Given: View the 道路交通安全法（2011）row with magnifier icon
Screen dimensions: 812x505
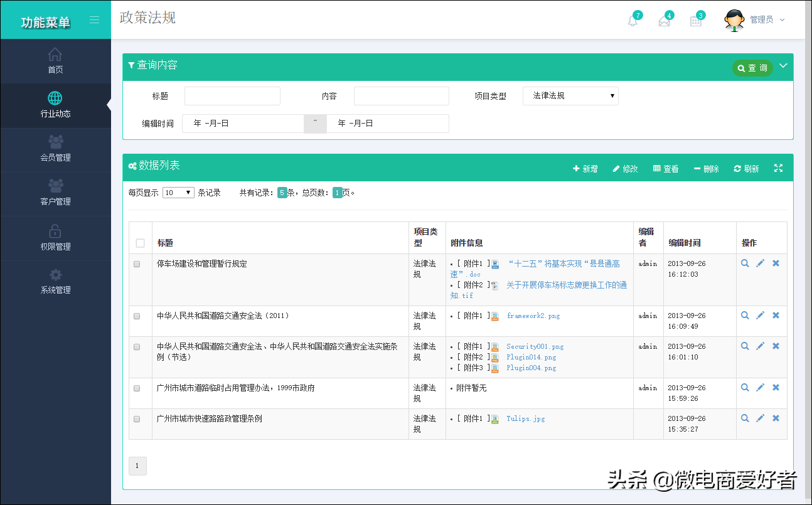Looking at the screenshot, I should [745, 316].
